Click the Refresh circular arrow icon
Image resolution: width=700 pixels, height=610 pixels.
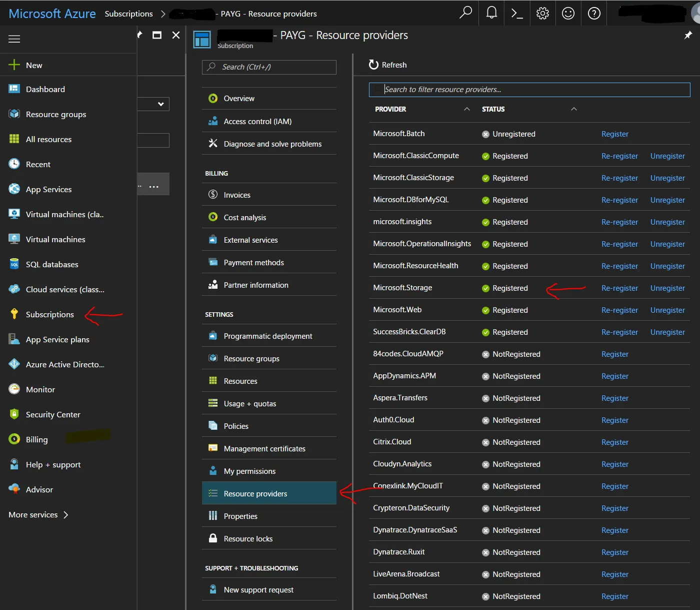pos(373,65)
